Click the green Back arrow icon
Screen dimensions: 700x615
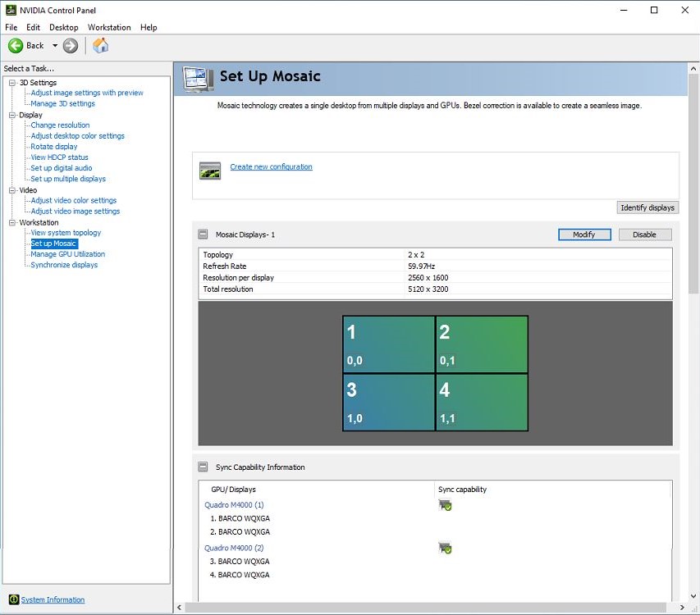click(x=16, y=45)
